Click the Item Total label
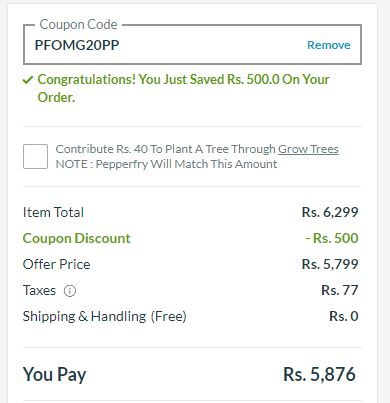Image resolution: width=390 pixels, height=403 pixels. (x=53, y=212)
